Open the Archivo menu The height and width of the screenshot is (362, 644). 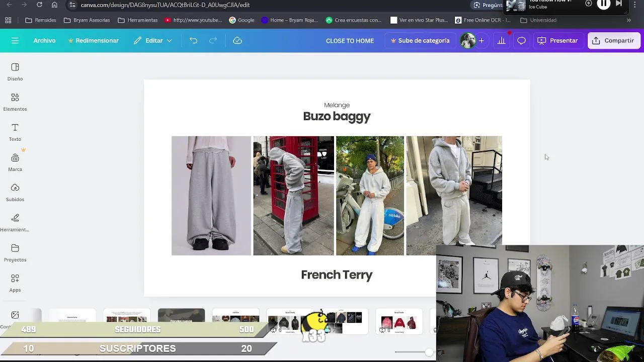(x=44, y=40)
